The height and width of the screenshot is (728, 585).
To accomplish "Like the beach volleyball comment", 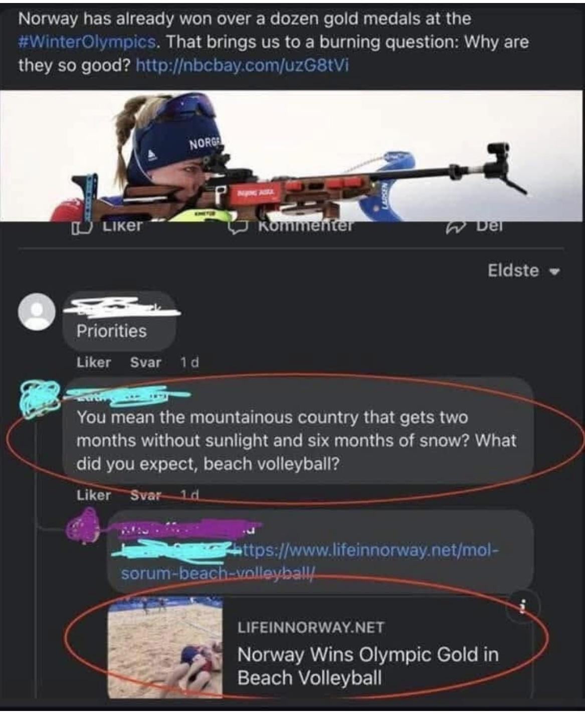I will click(x=94, y=495).
